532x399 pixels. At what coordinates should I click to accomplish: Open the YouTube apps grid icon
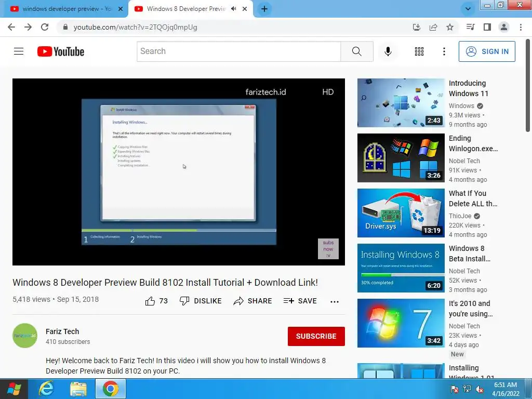419,51
